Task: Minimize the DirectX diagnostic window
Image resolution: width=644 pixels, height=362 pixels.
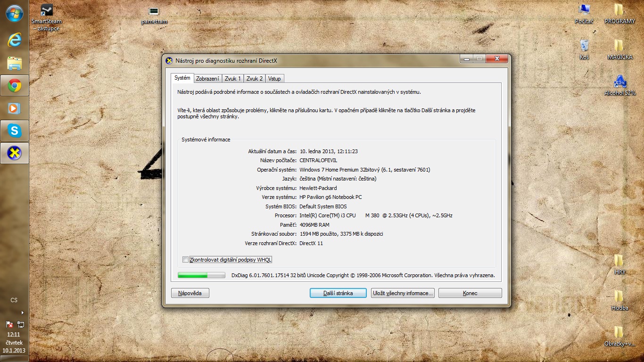Action: 467,59
